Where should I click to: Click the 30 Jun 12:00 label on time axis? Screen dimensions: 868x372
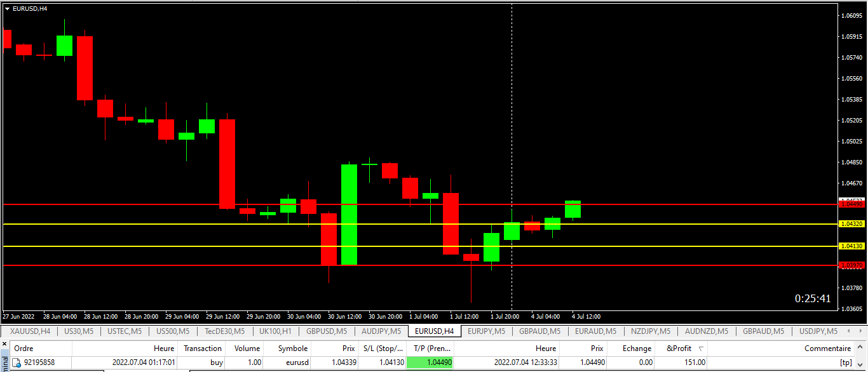coord(344,316)
